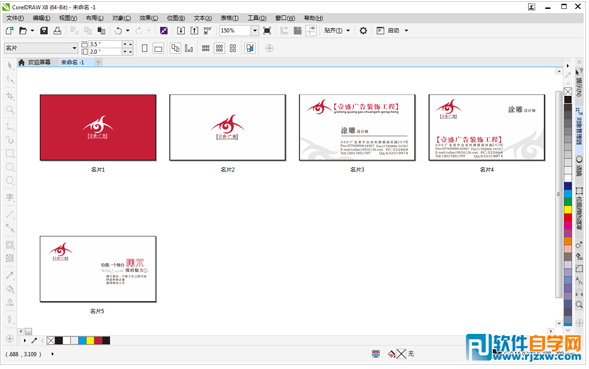Open the zoom level 150% dropdown
The image size is (589, 369).
point(255,31)
